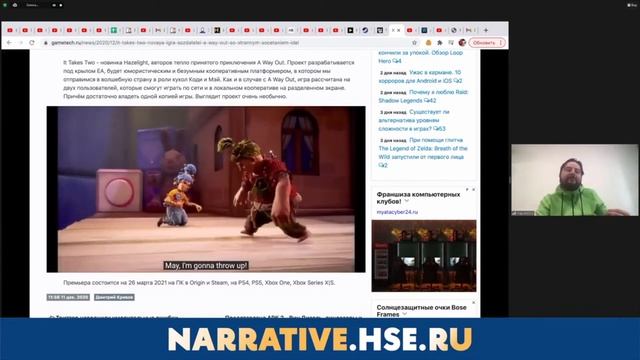
Task: Click the lock icon beside gametech.ru
Action: [46, 42]
